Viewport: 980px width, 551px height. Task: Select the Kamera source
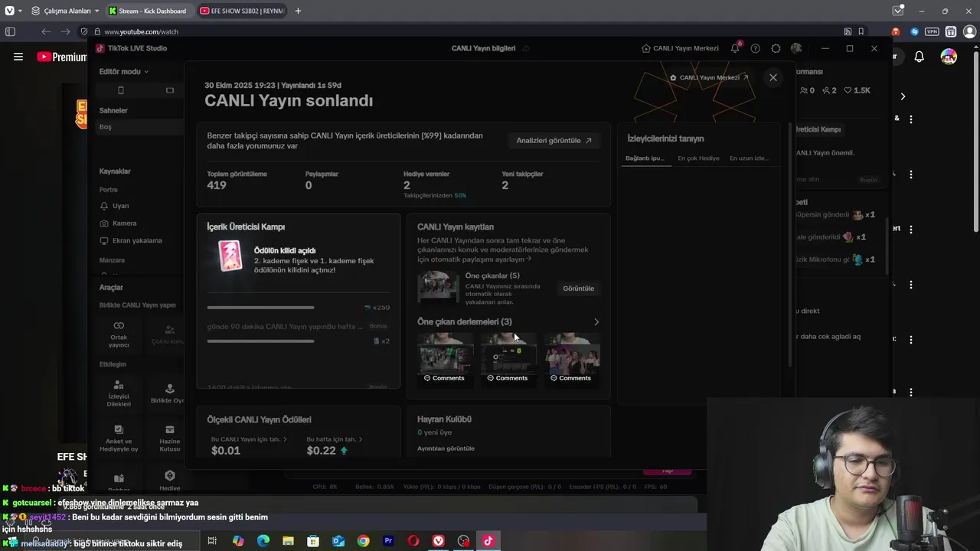click(119, 223)
